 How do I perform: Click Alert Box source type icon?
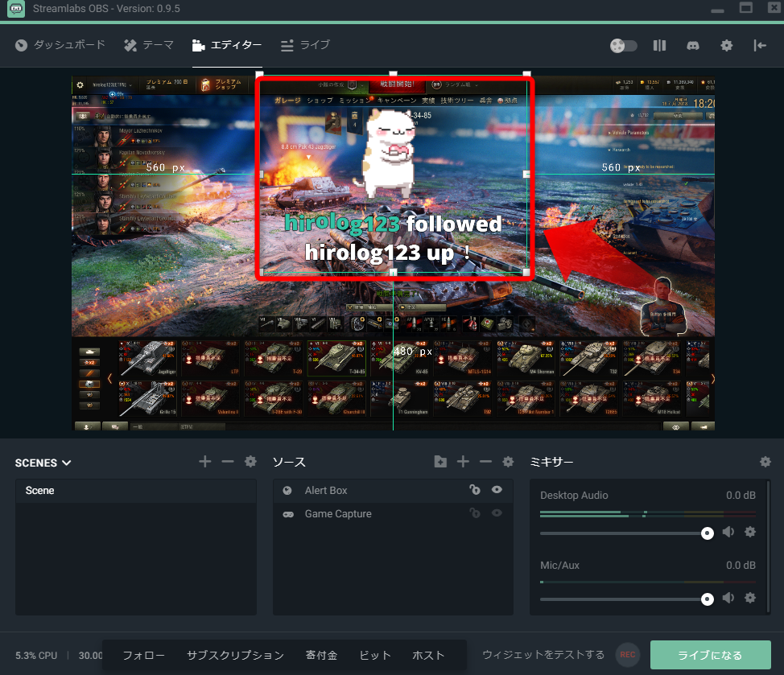pyautogui.click(x=287, y=491)
